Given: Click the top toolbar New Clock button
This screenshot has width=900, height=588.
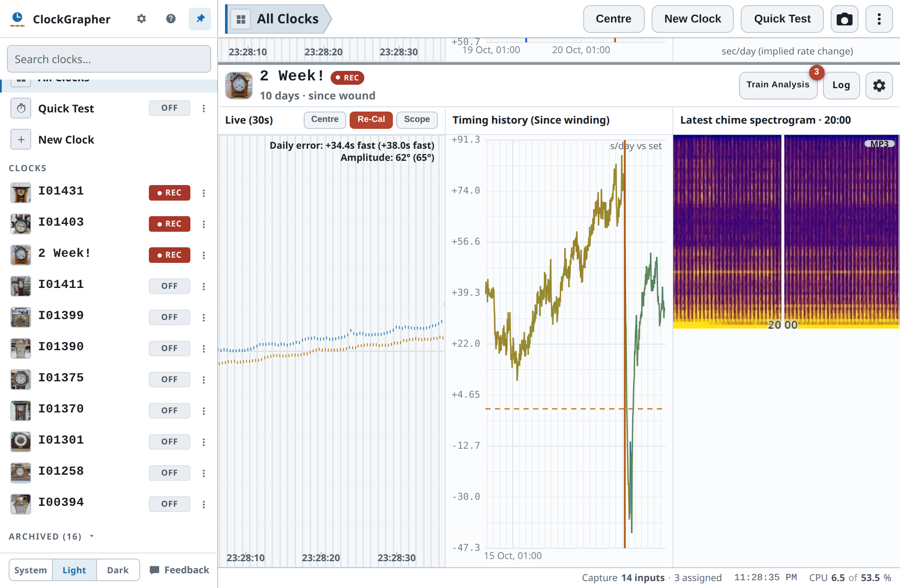Looking at the screenshot, I should (x=692, y=19).
